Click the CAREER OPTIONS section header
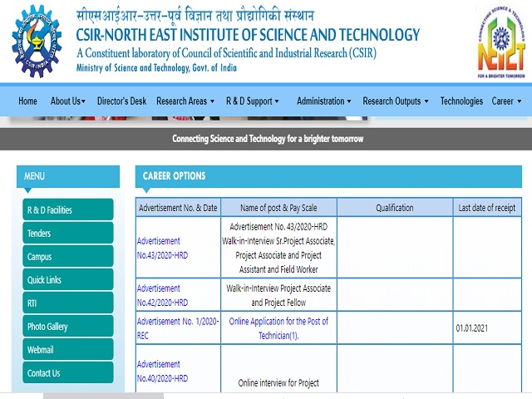532x399 pixels. (x=328, y=176)
